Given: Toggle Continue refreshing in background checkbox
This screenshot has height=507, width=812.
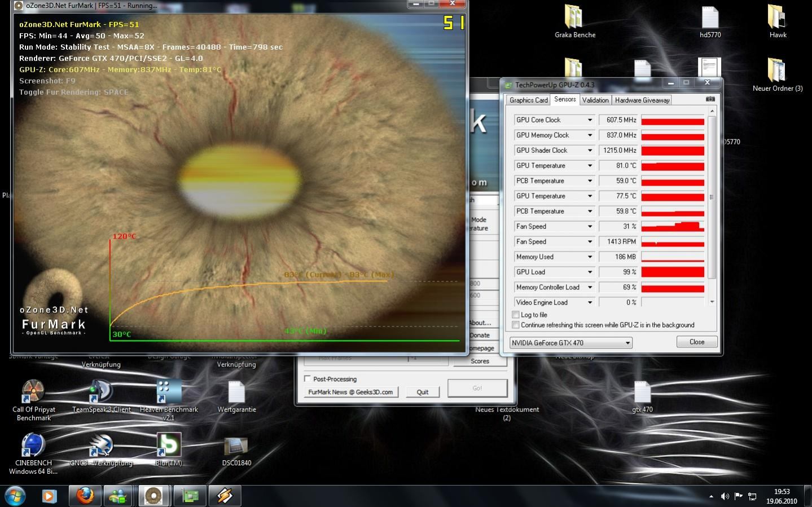Looking at the screenshot, I should [x=515, y=325].
